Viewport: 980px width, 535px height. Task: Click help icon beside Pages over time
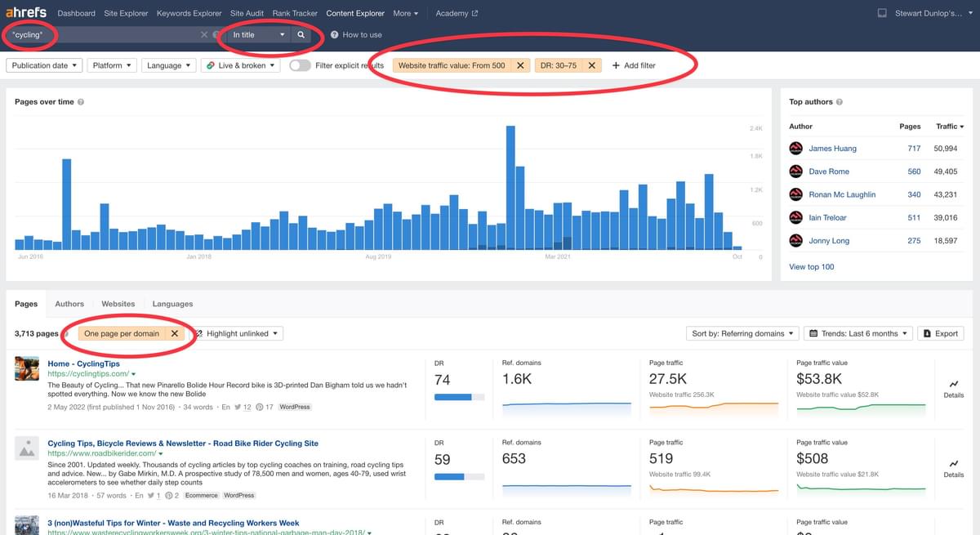click(80, 102)
